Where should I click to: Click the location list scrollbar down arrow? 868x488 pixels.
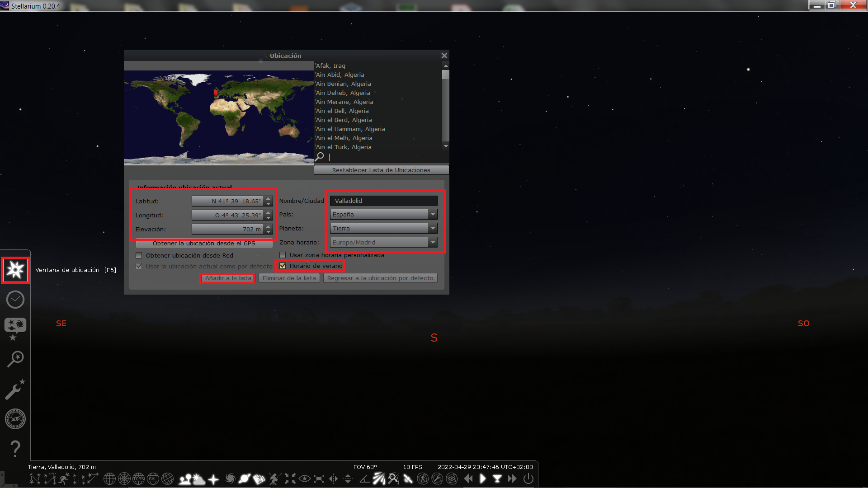pos(446,146)
